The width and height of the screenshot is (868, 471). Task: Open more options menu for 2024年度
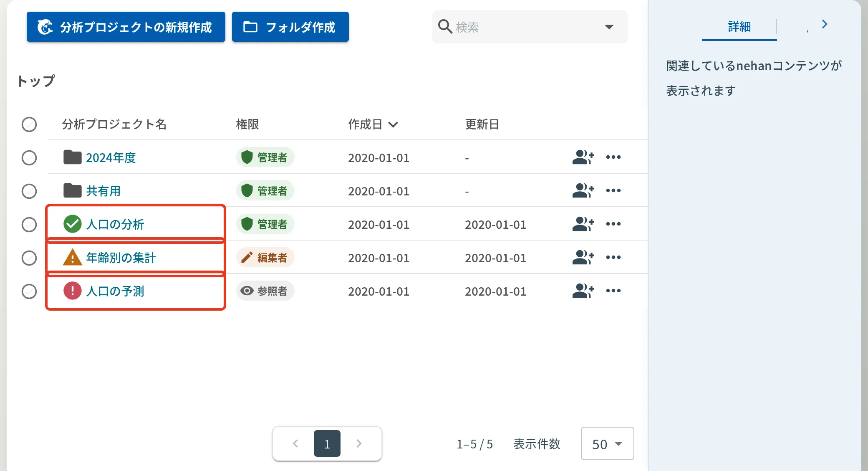613,157
